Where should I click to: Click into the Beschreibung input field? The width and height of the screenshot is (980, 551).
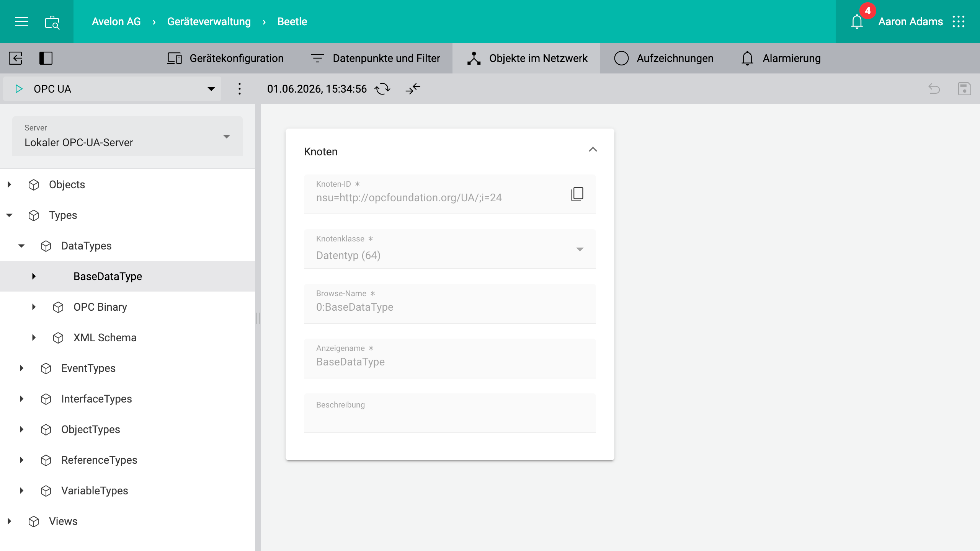(450, 413)
